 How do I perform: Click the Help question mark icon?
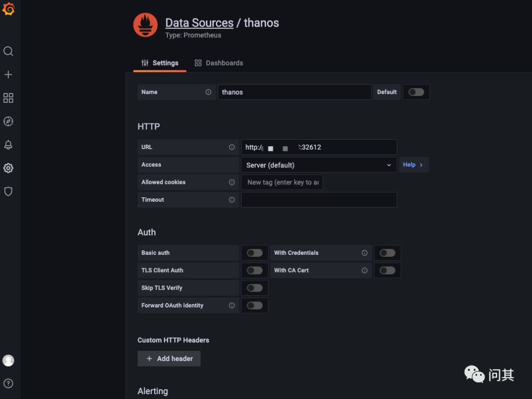8,383
